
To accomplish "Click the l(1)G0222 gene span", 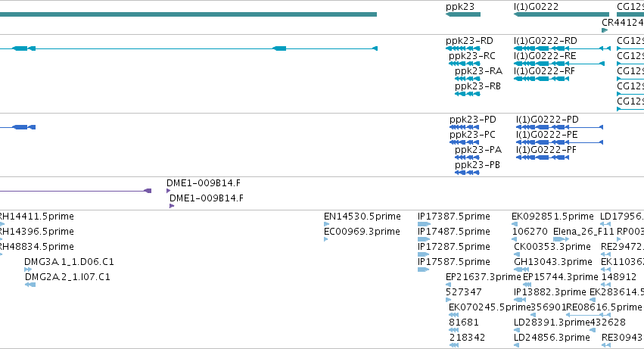I will [x=562, y=14].
